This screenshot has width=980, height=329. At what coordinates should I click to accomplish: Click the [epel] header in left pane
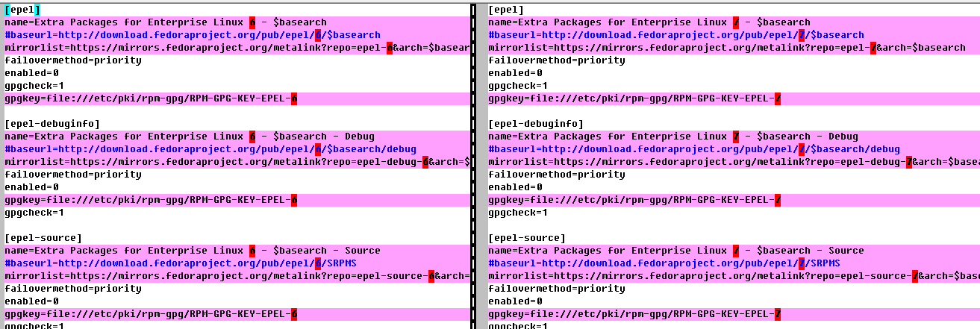[22, 10]
